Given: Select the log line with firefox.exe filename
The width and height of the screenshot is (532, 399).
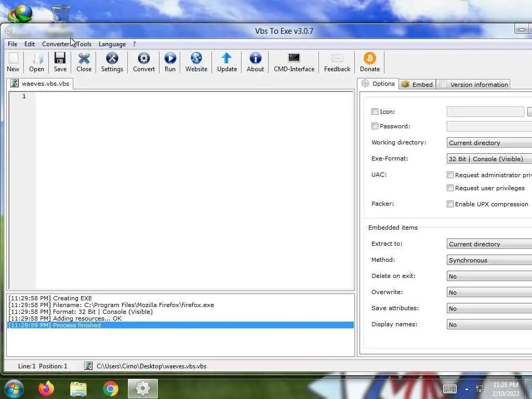Looking at the screenshot, I should (180, 304).
